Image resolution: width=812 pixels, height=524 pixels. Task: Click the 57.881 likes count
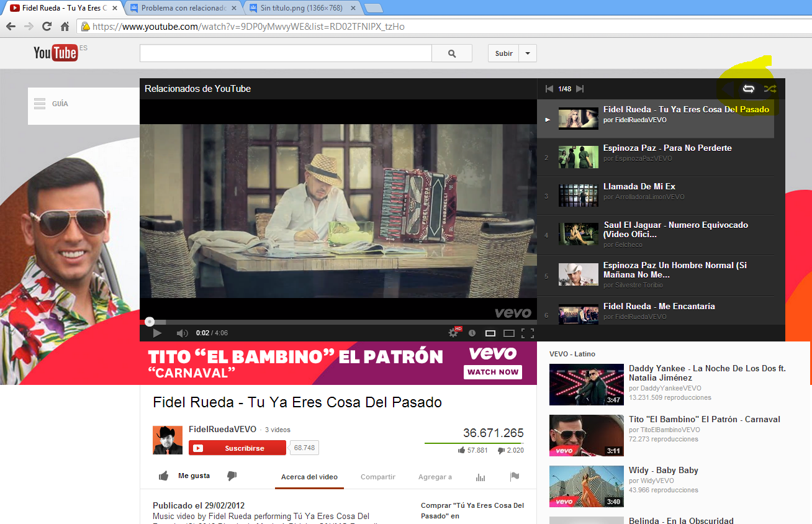[477, 450]
